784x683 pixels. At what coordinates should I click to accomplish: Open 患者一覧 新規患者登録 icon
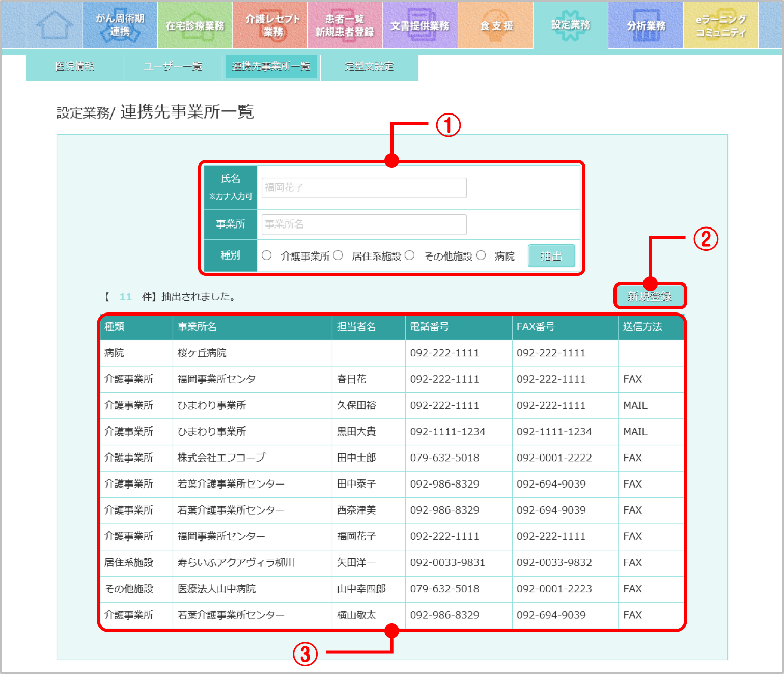[x=345, y=25]
